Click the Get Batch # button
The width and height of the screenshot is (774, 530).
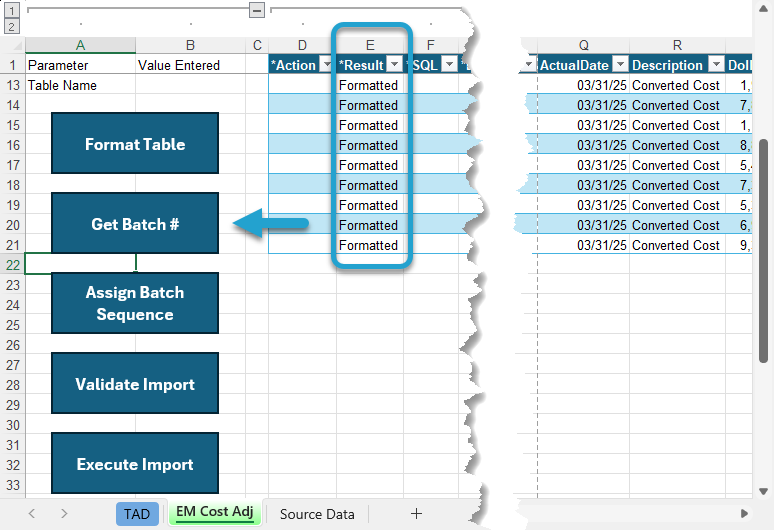click(x=135, y=223)
